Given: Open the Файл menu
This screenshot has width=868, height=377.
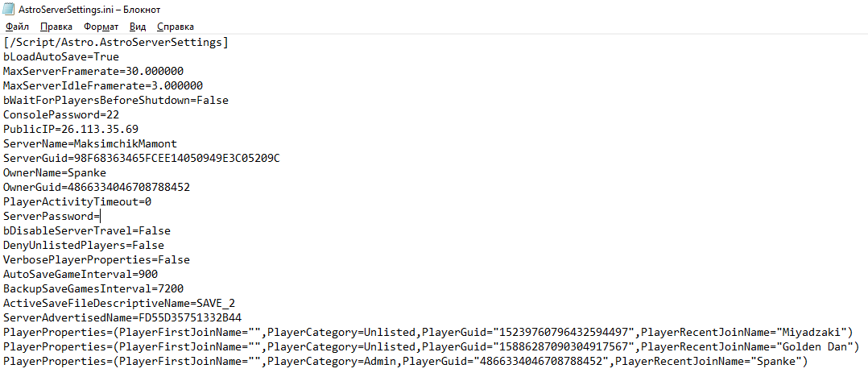Looking at the screenshot, I should 17,27.
